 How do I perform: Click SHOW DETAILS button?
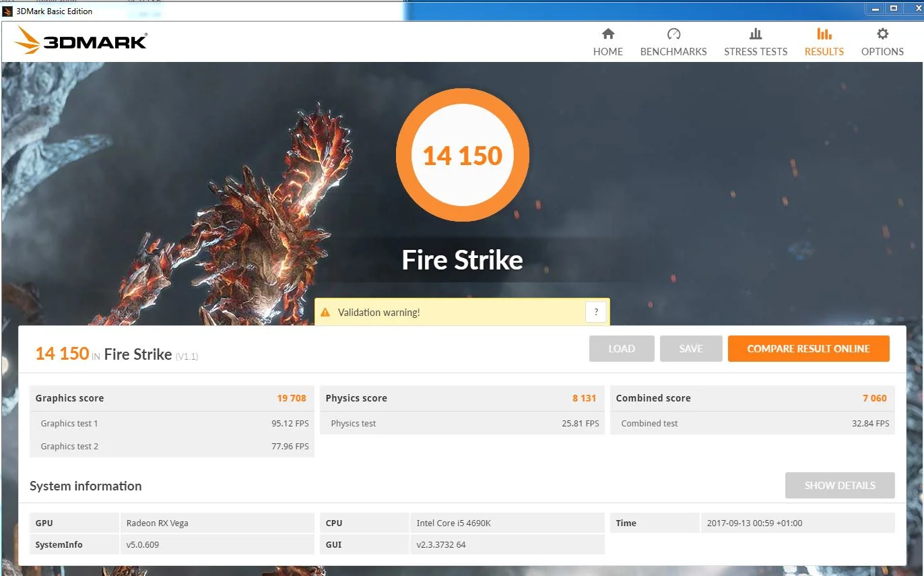pyautogui.click(x=840, y=486)
